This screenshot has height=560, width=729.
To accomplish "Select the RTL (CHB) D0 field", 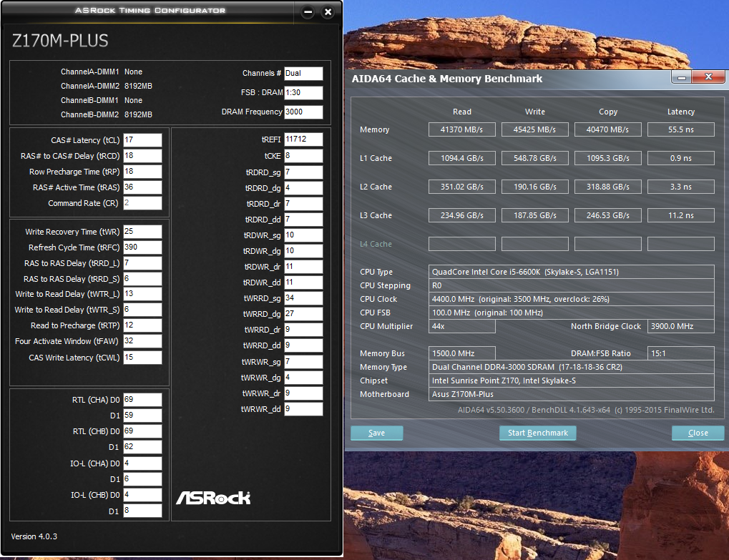I will point(143,431).
